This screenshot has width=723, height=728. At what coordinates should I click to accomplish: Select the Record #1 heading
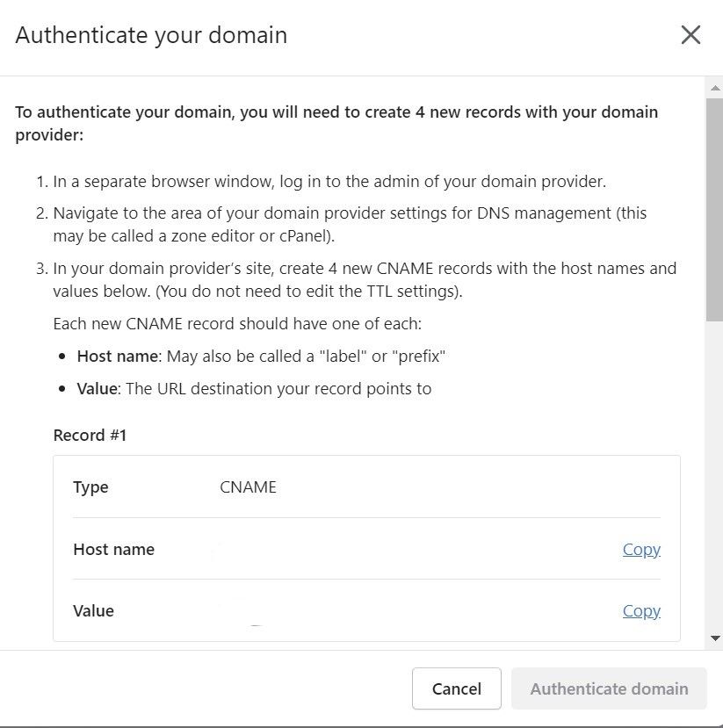[90, 435]
